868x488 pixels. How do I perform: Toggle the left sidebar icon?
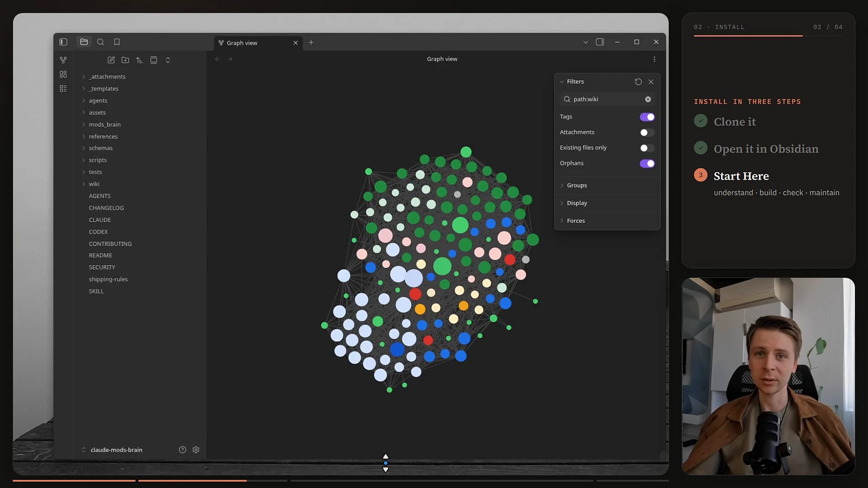coord(63,42)
